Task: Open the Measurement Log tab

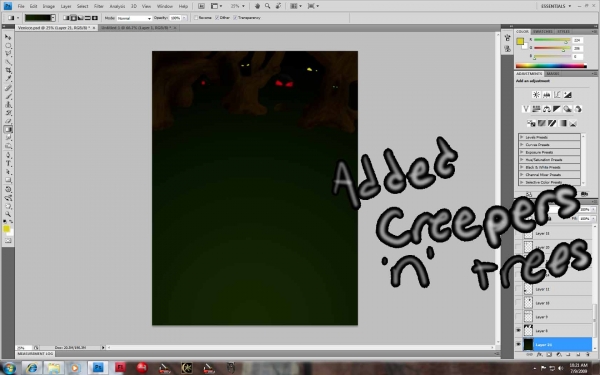Action: click(x=35, y=354)
